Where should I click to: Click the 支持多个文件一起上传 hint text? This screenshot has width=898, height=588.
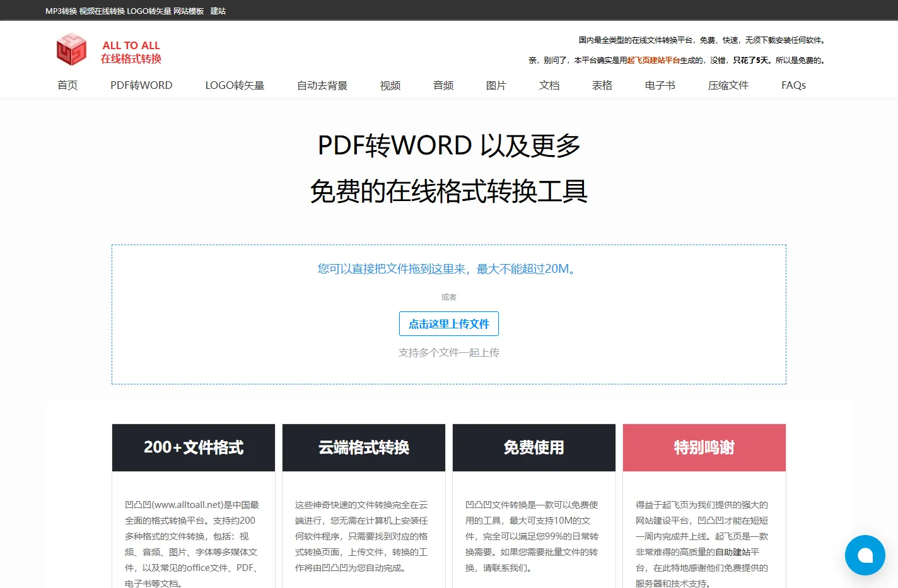pos(449,352)
